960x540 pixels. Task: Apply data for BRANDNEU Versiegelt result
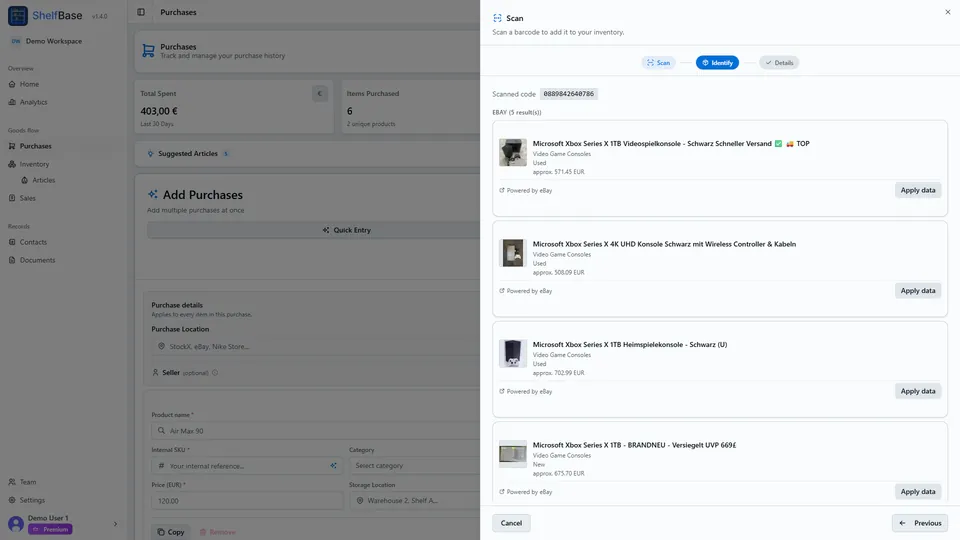pyautogui.click(x=918, y=492)
